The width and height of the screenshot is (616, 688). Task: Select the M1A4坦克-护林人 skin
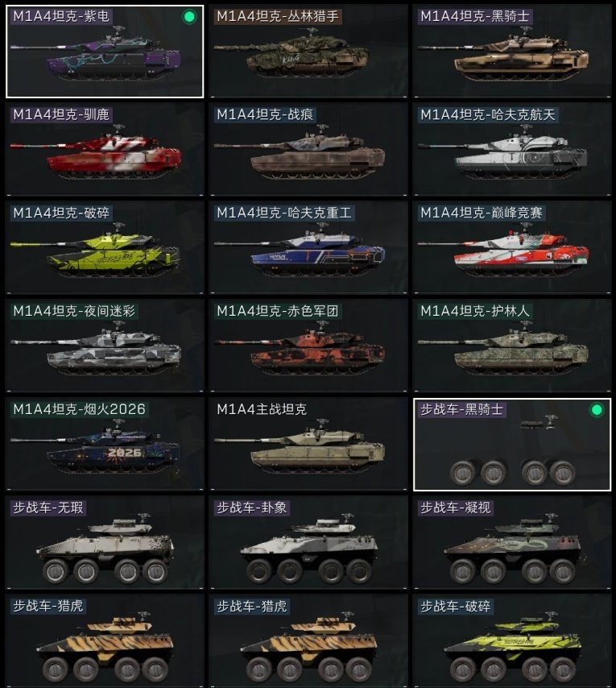coord(512,346)
